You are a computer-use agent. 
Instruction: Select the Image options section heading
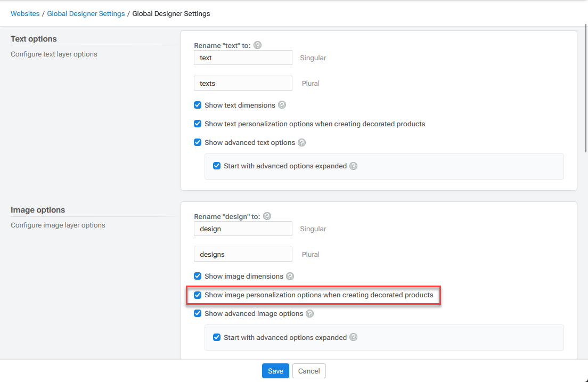point(38,210)
